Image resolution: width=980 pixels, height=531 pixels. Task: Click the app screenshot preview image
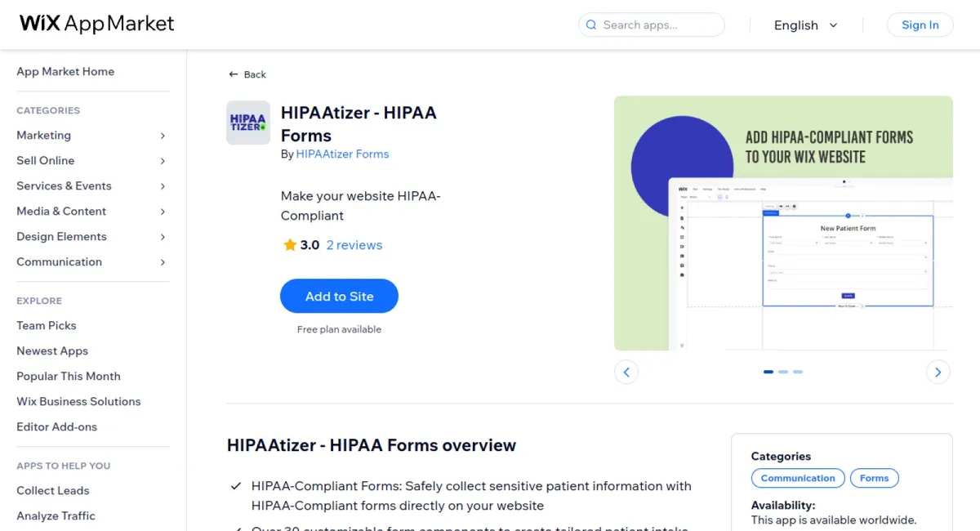click(x=783, y=223)
